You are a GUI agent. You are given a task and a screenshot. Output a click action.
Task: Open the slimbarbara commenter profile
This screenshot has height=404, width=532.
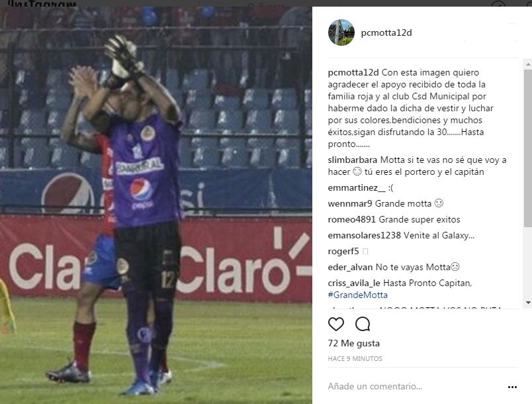coord(353,160)
